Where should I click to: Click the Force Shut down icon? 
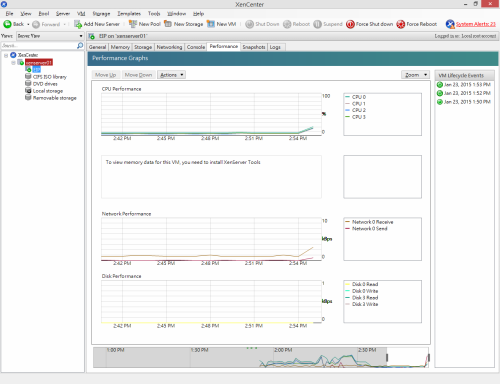350,24
